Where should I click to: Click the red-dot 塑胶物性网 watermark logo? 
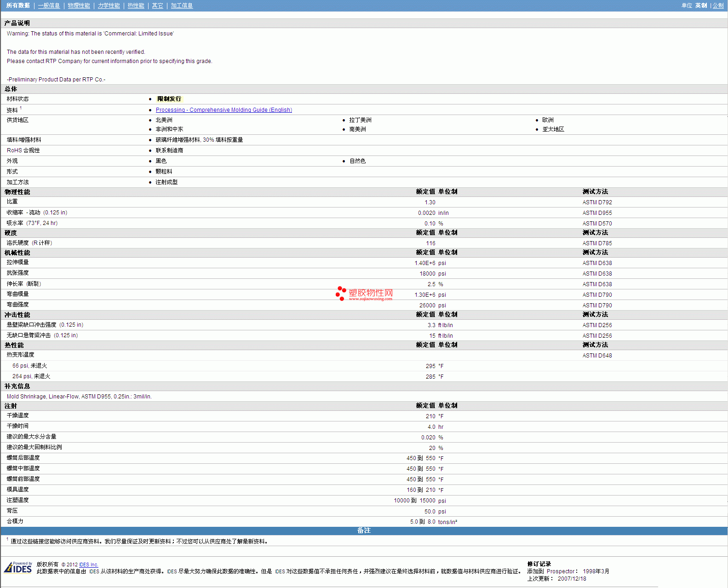click(364, 294)
